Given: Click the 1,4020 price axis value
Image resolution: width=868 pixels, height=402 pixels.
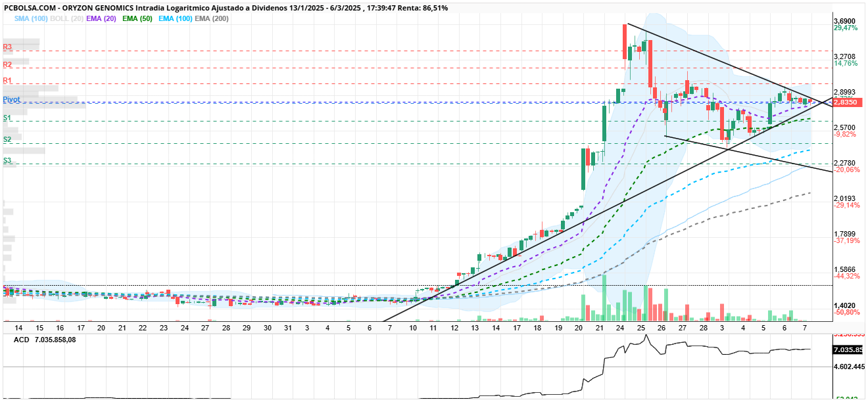Looking at the screenshot, I should tap(844, 305).
